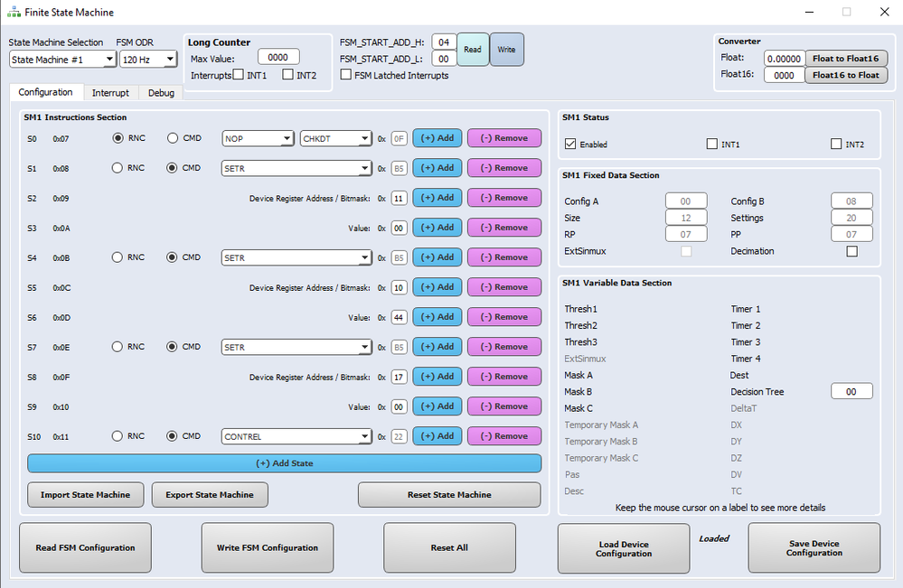This screenshot has height=588, width=903.
Task: Click the Timer 3 label
Action: pos(745,342)
